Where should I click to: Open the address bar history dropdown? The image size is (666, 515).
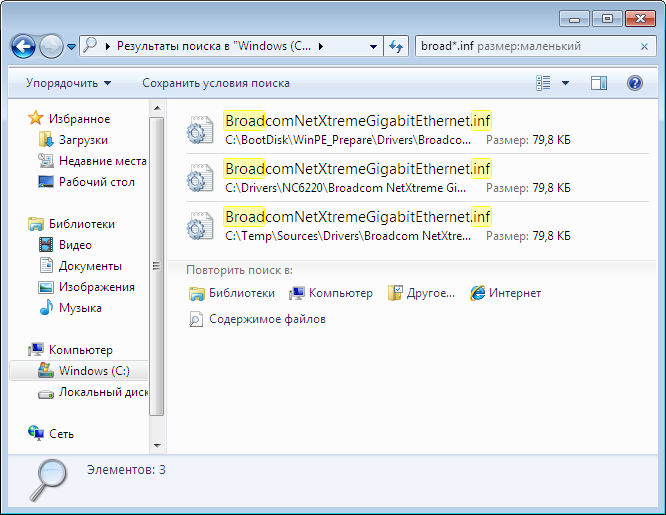point(373,46)
